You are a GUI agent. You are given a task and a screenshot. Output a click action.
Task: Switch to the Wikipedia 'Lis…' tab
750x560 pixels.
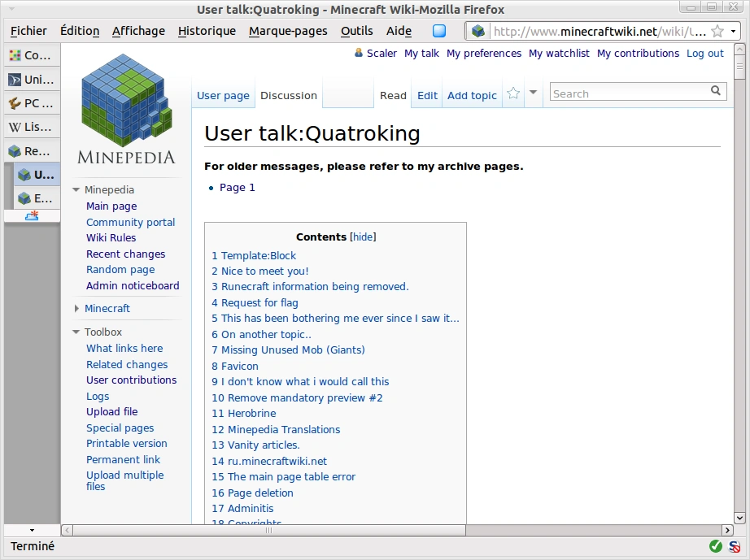pyautogui.click(x=32, y=127)
